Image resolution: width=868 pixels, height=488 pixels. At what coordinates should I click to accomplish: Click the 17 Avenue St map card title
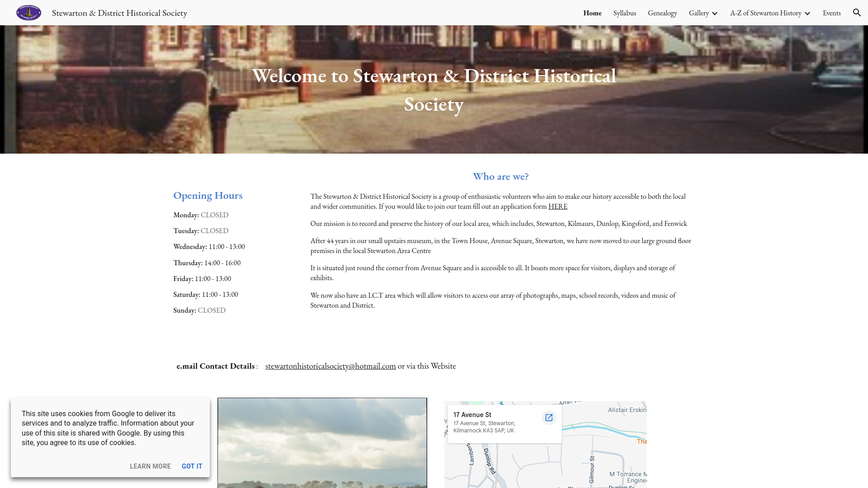coord(472,415)
